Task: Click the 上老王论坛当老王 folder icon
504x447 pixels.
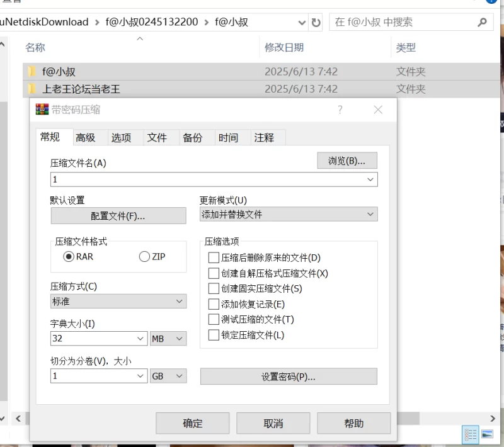Action: coord(32,89)
